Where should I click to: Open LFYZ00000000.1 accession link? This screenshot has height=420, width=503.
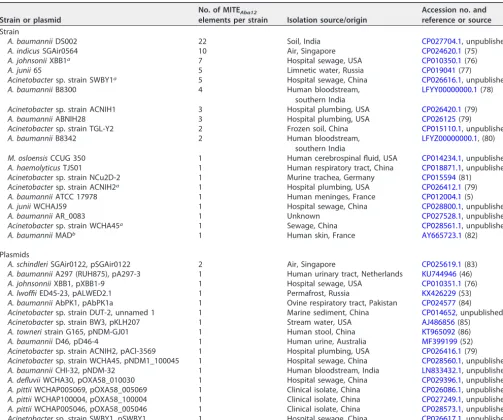tap(449, 138)
